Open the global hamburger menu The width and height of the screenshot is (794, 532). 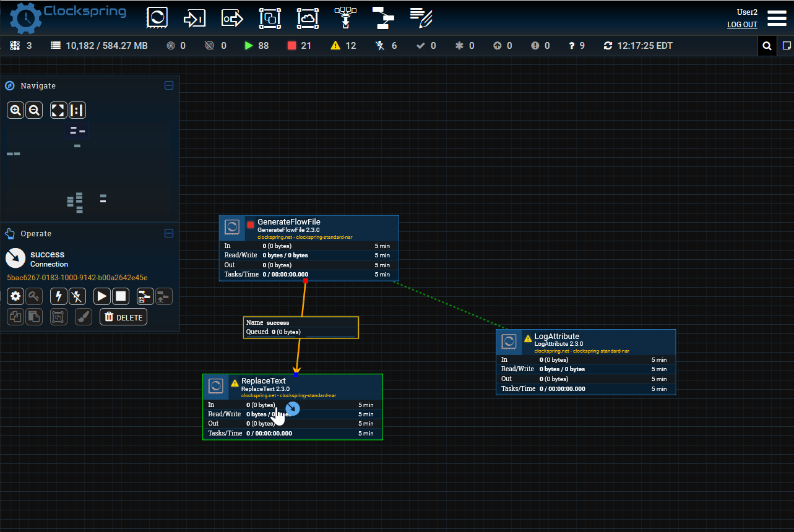pyautogui.click(x=777, y=19)
